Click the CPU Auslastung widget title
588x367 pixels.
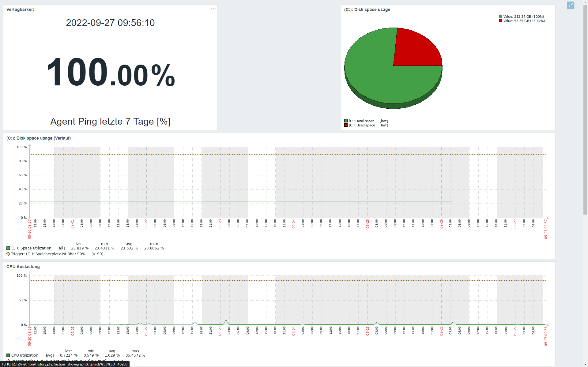tap(23, 267)
